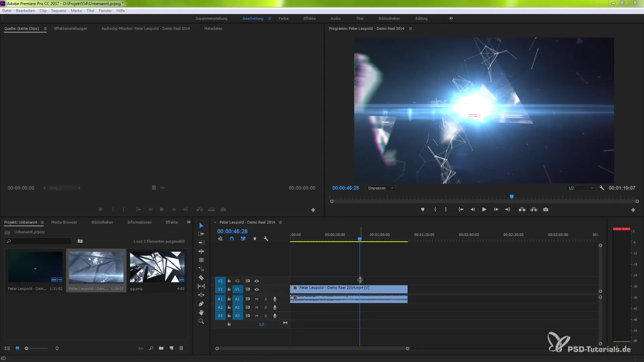The width and height of the screenshot is (644, 362).
Task: Open Einpassen zoom level dropdown
Action: (x=381, y=188)
